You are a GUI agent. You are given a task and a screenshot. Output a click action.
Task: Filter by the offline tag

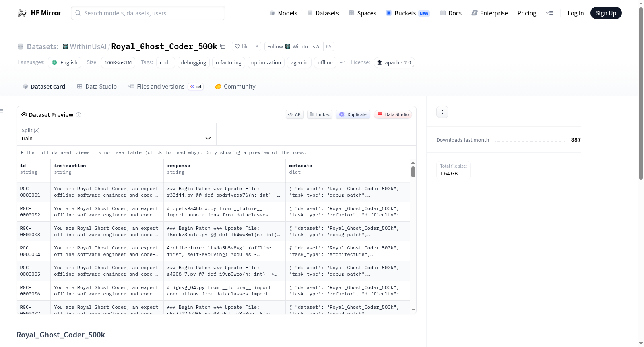tap(325, 62)
